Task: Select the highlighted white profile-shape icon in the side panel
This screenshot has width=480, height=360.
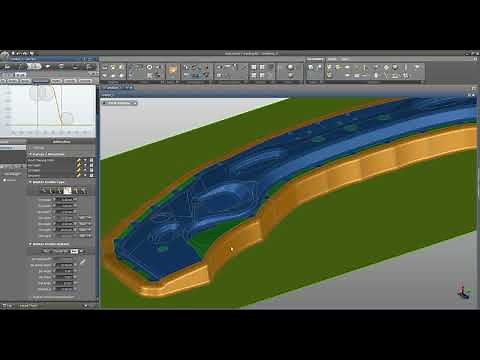Action: tap(68, 191)
